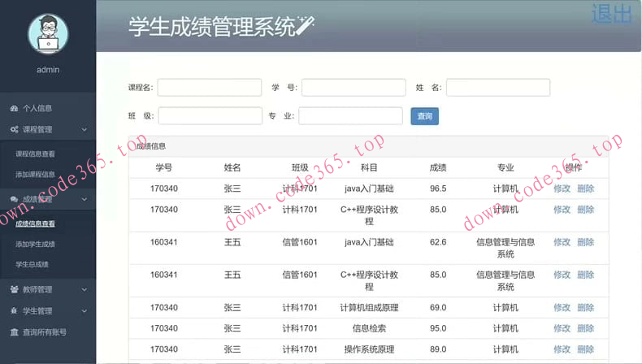Click the 成绩管理 chat bubbles icon

click(15, 199)
